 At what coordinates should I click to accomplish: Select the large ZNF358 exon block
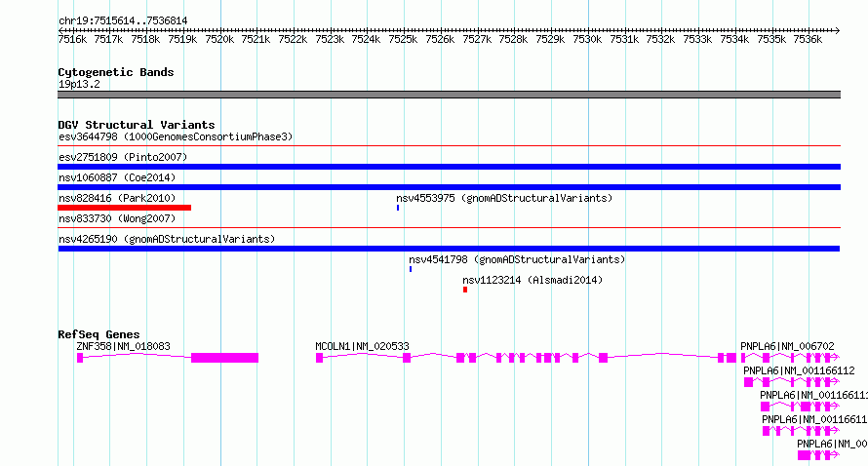click(224, 358)
